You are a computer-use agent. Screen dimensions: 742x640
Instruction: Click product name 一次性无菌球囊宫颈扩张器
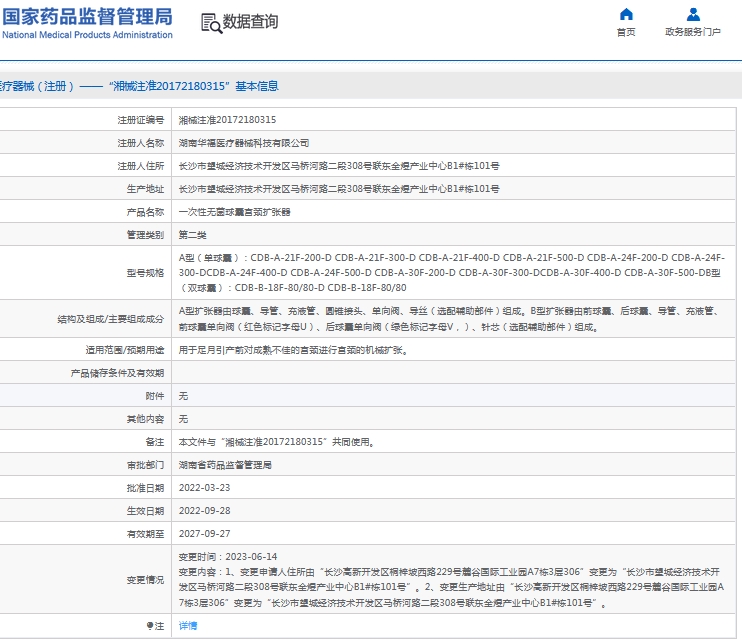235,212
